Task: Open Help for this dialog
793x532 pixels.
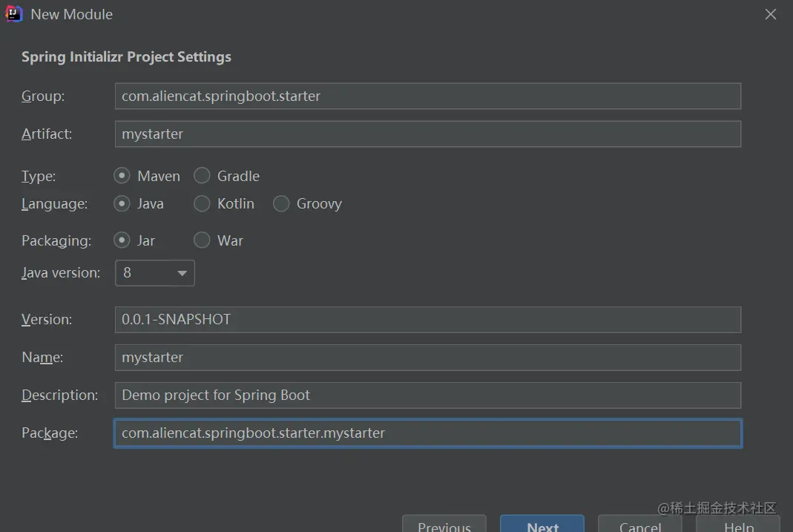Action: click(738, 524)
